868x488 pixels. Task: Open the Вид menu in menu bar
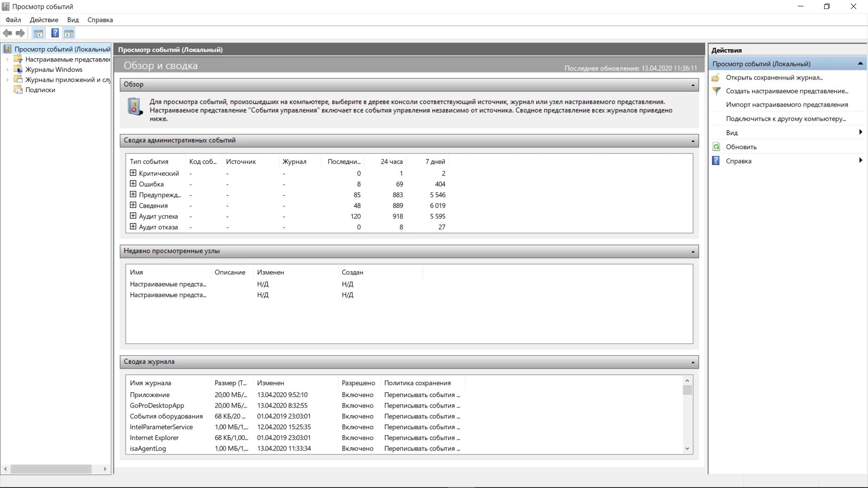click(73, 20)
